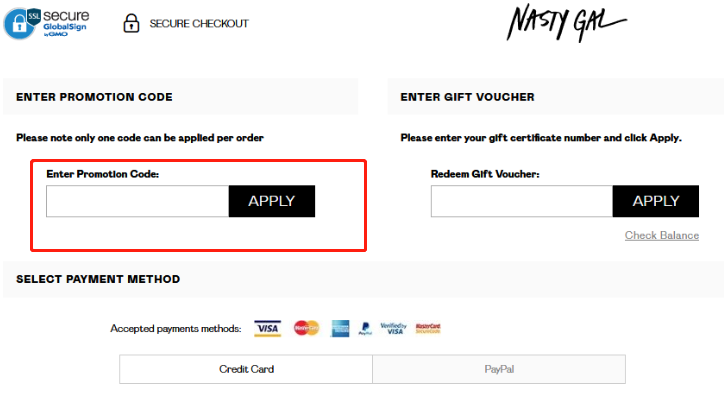Focus the promotion code input field
This screenshot has height=394, width=724.
138,201
